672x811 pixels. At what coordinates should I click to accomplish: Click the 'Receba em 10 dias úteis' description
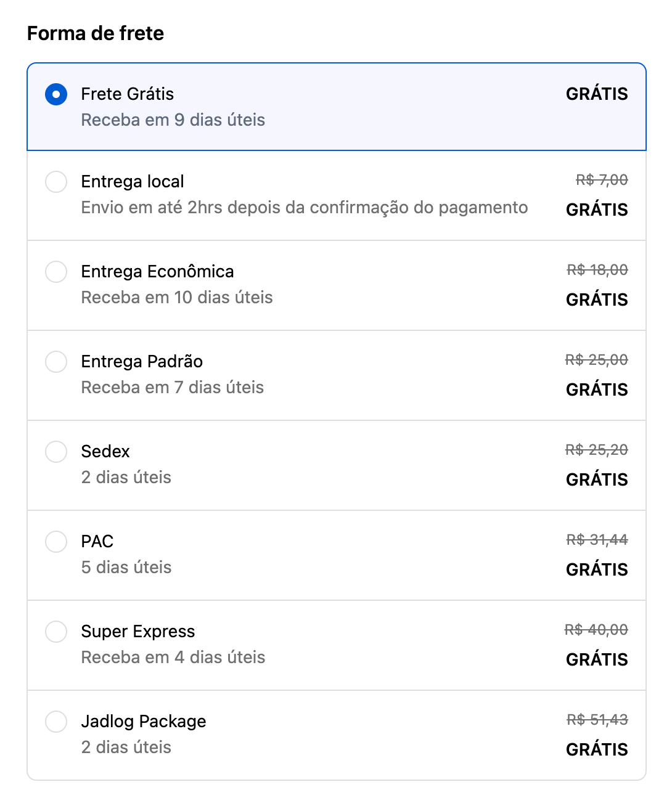pos(177,298)
